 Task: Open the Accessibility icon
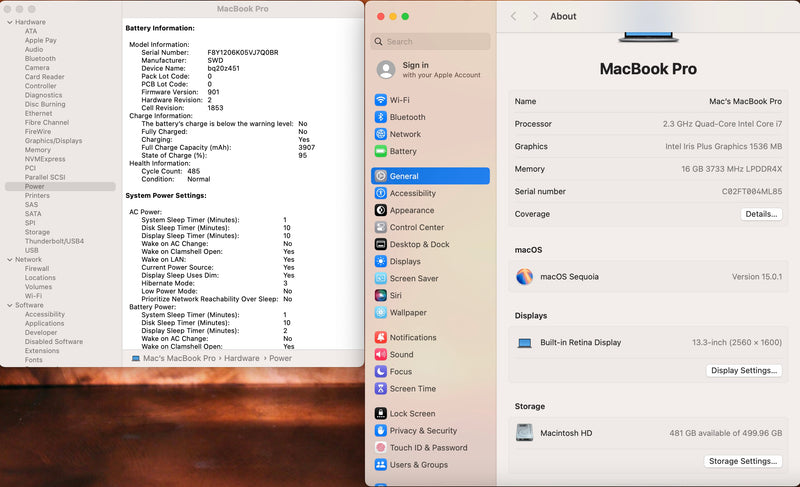pyautogui.click(x=381, y=193)
